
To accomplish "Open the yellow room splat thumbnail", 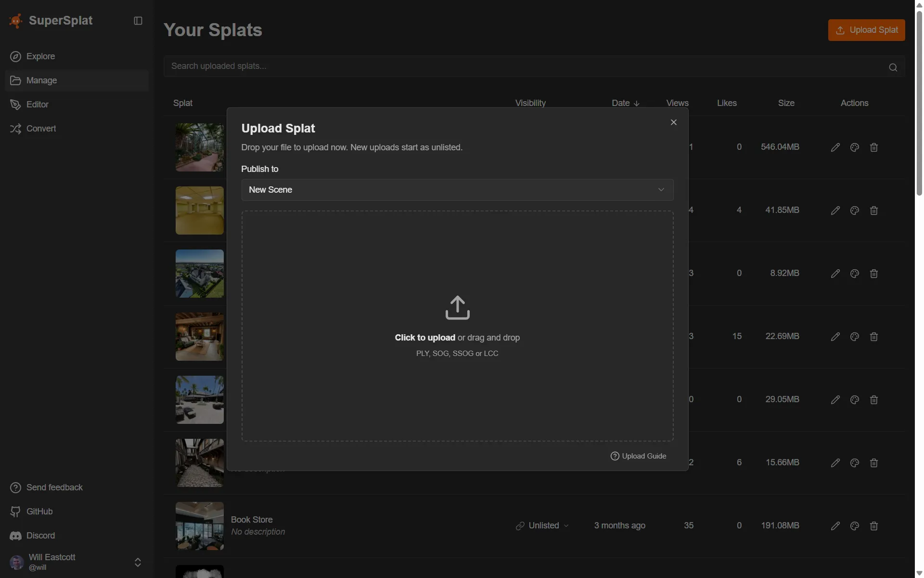I will click(200, 210).
